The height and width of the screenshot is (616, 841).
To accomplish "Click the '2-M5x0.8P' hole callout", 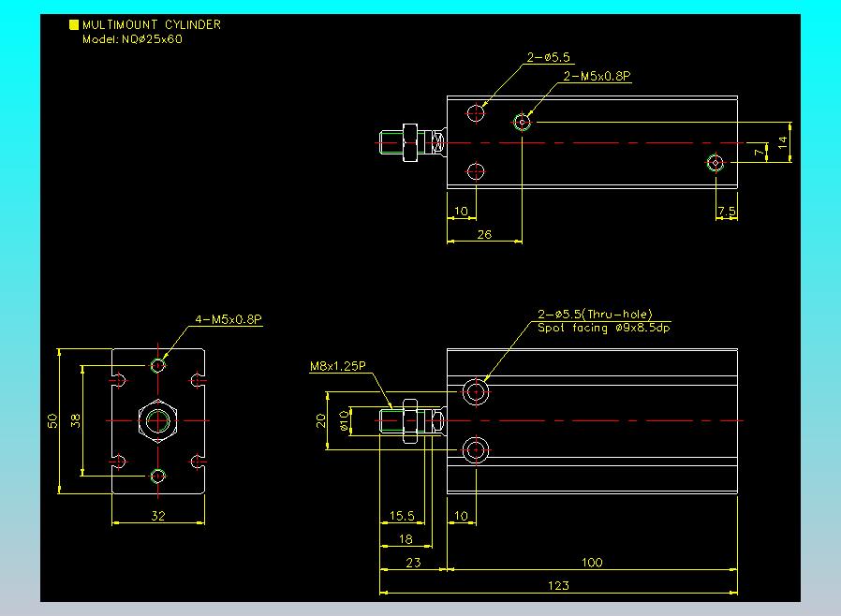I will click(x=597, y=76).
